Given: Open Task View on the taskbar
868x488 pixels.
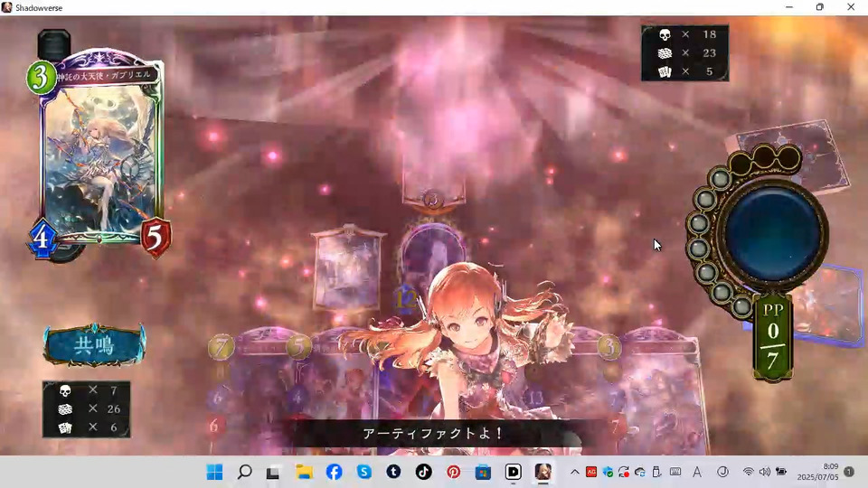Looking at the screenshot, I should tap(273, 473).
